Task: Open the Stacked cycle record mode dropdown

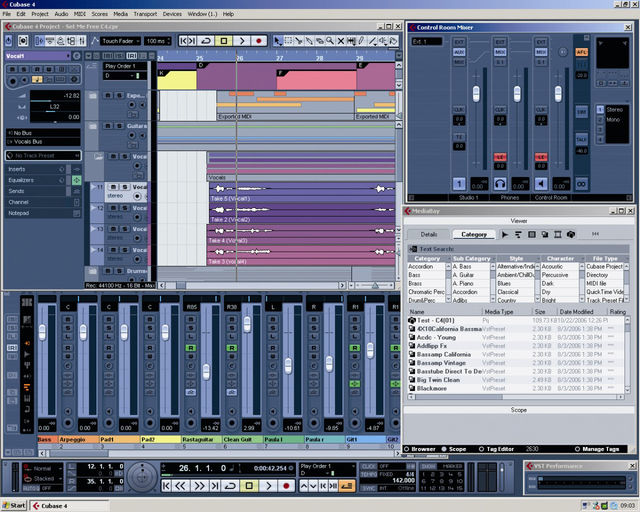Action: (43, 478)
